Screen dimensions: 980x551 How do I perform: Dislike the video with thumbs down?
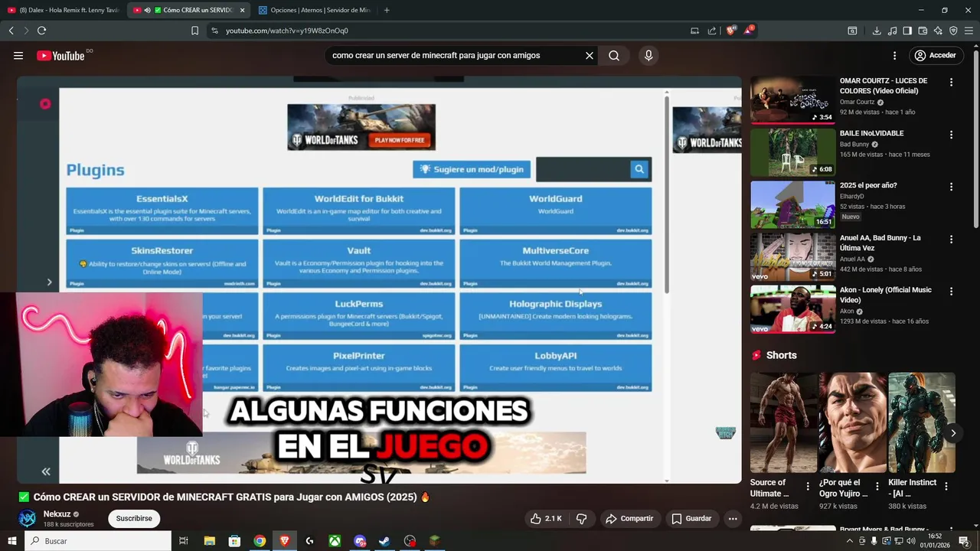click(581, 519)
